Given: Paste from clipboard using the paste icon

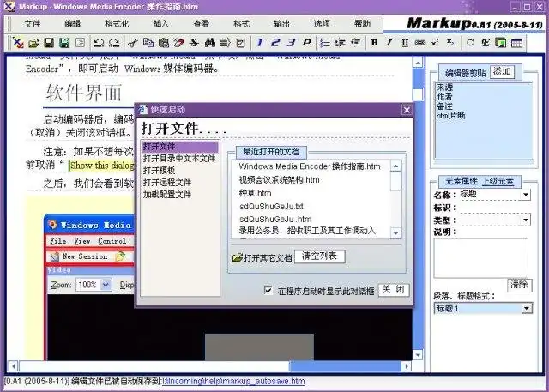Looking at the screenshot, I should click(164, 43).
